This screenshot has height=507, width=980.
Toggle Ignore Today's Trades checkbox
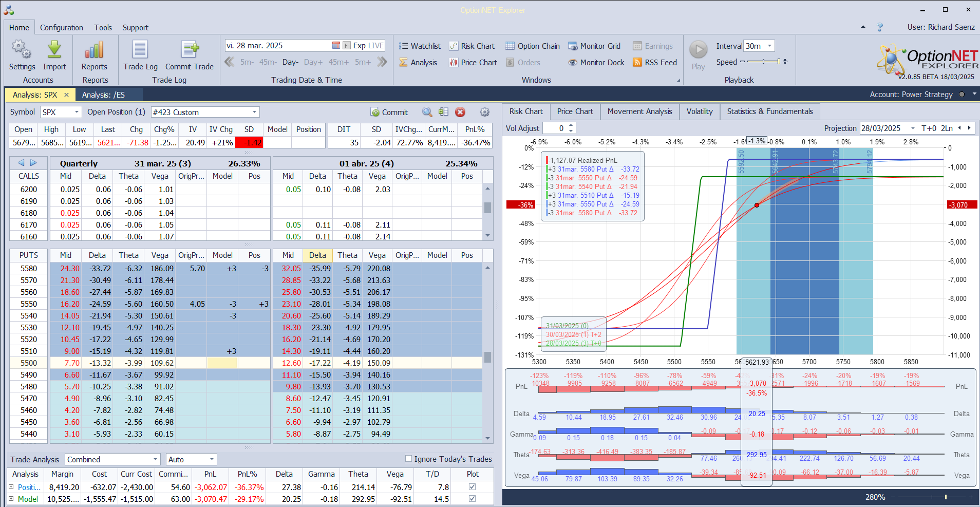[x=409, y=459]
